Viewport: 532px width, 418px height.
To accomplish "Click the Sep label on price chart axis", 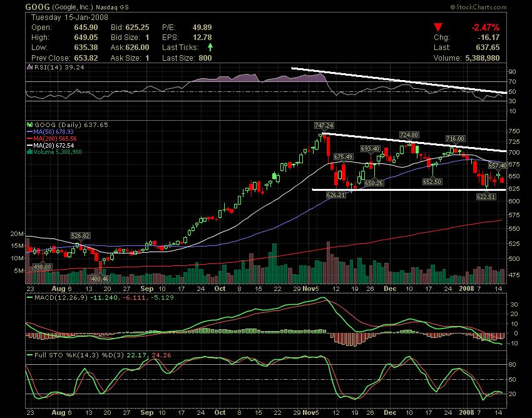I will click(147, 288).
